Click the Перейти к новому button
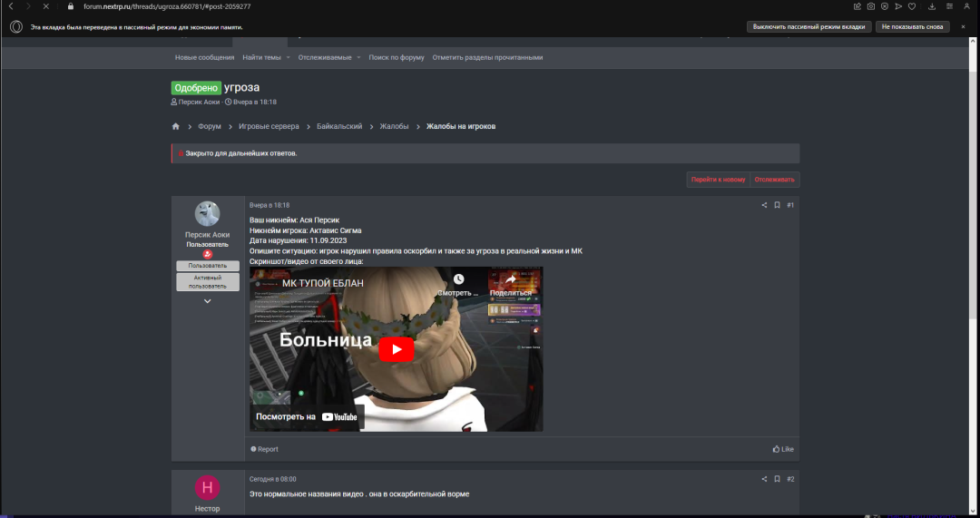980x518 pixels. [718, 180]
